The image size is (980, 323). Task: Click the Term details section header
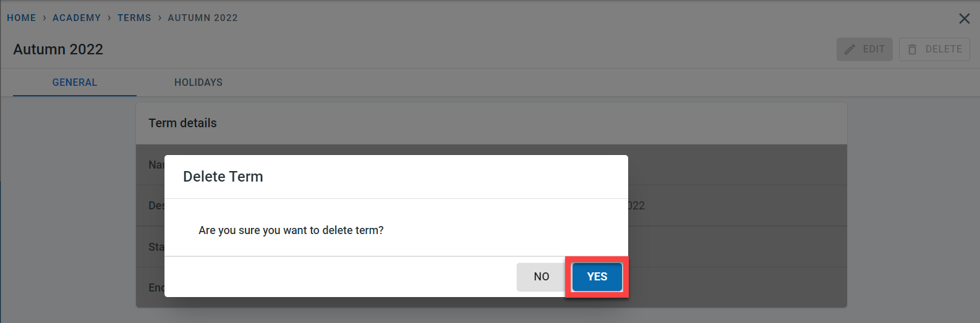182,123
